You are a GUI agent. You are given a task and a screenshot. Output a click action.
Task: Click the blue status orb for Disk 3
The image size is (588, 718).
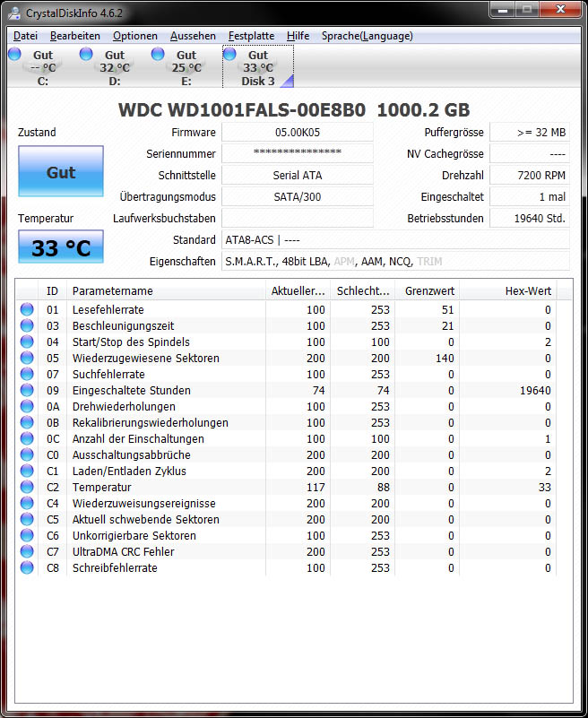[229, 54]
